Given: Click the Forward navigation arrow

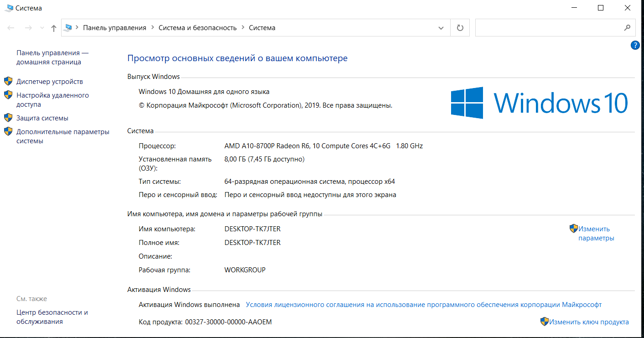Looking at the screenshot, I should tap(28, 28).
